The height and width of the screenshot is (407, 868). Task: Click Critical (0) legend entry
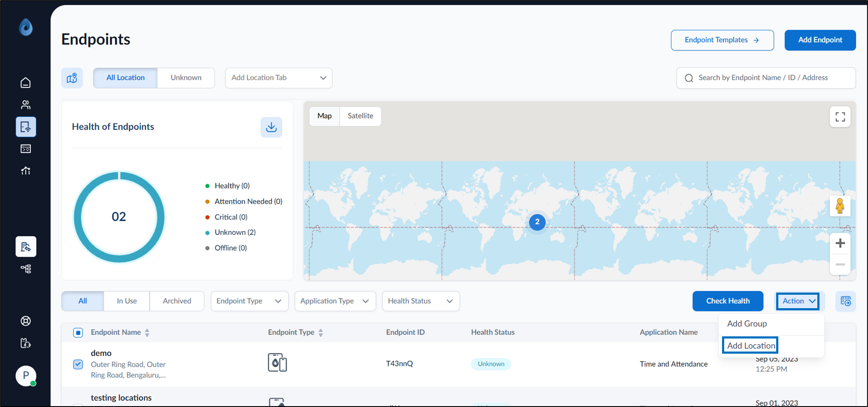(x=227, y=217)
